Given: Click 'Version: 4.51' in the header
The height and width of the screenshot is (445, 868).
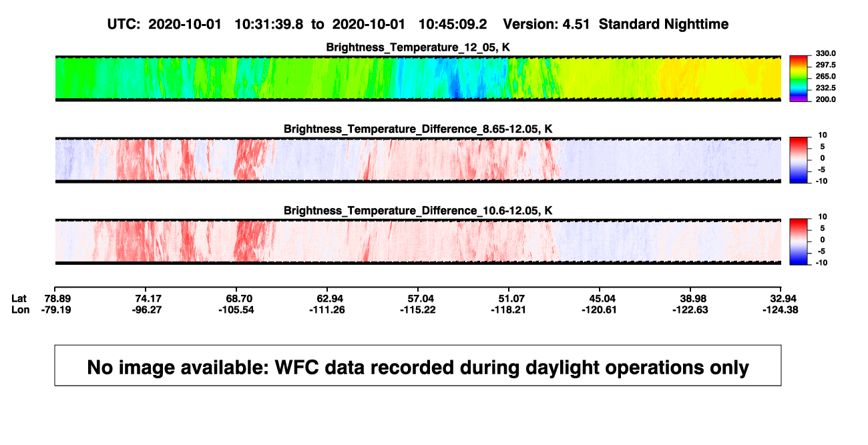Looking at the screenshot, I should click(547, 24).
